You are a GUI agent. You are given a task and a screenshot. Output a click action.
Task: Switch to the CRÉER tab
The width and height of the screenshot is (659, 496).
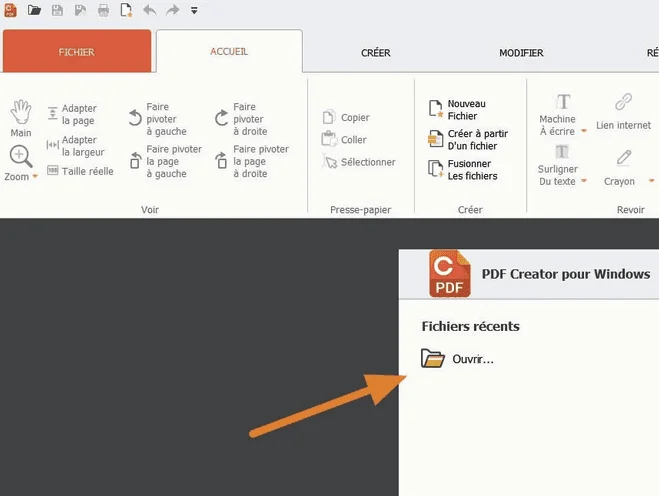pos(376,53)
